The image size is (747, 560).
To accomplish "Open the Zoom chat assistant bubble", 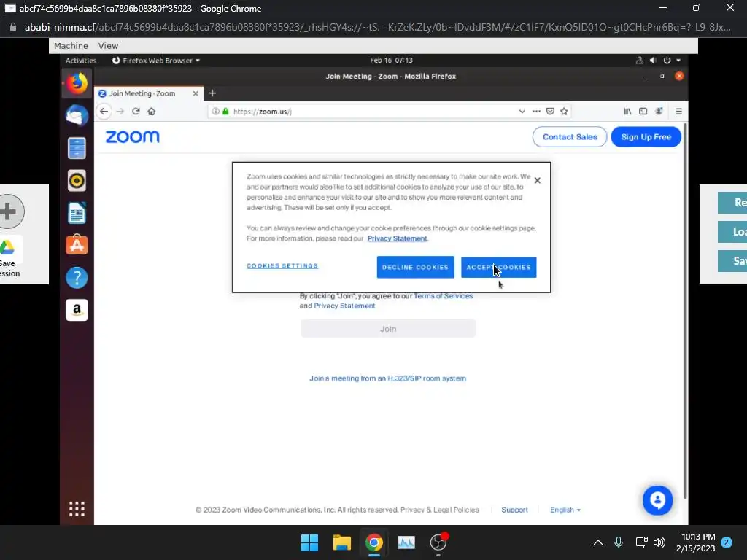I will (x=657, y=500).
